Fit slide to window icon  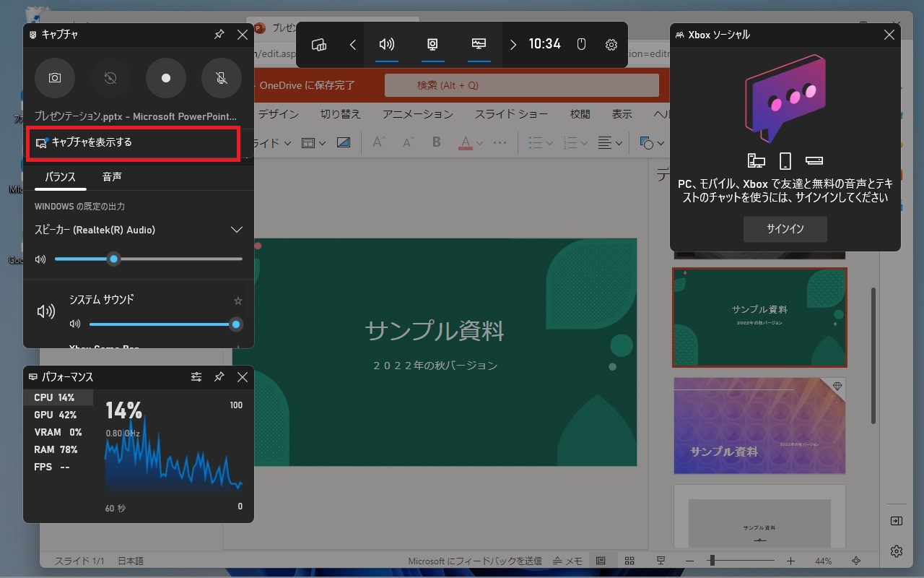coord(856,561)
